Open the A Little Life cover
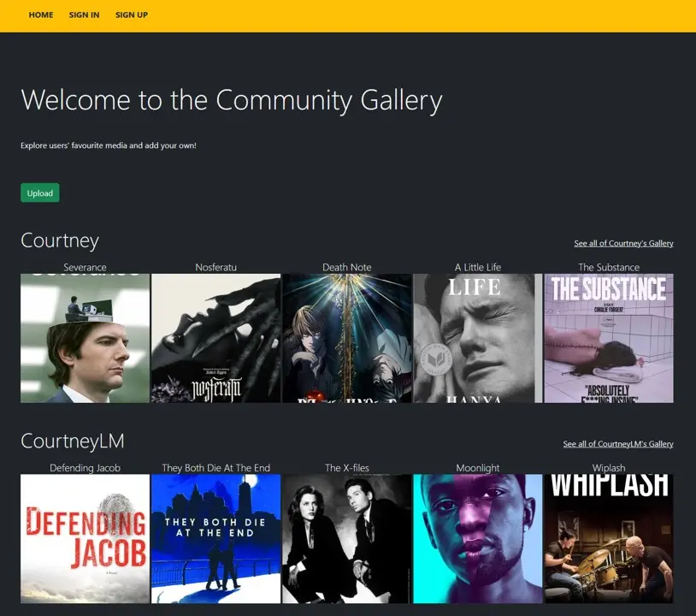This screenshot has height=616, width=696. (x=477, y=337)
